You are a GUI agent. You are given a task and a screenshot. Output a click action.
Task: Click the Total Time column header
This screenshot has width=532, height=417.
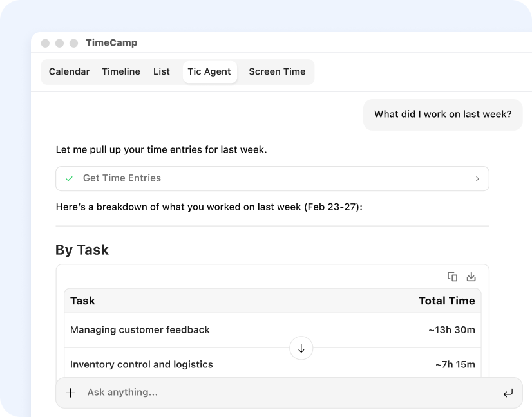pyautogui.click(x=446, y=301)
